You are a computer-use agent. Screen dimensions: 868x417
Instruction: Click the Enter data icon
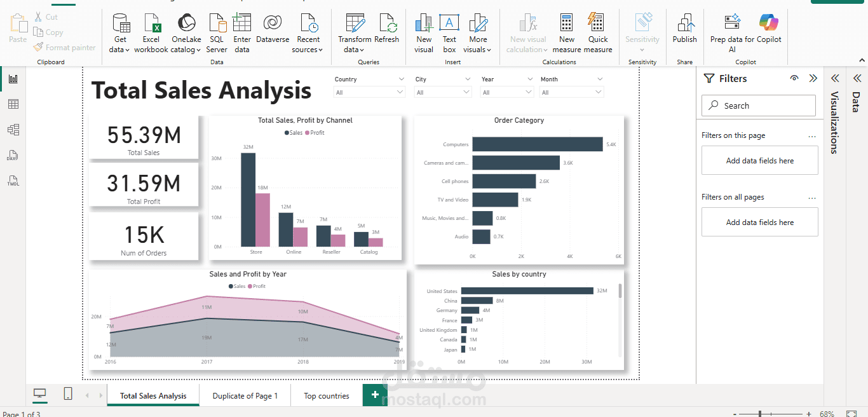[x=242, y=23]
